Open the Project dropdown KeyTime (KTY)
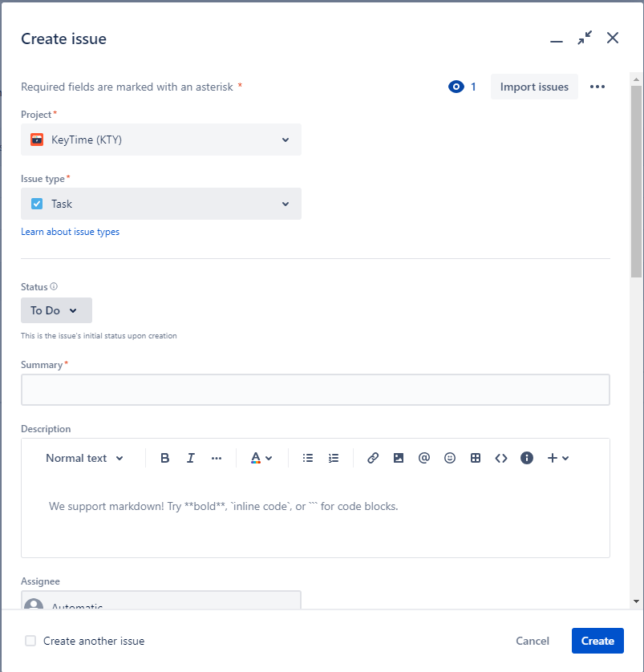This screenshot has width=644, height=672. click(x=161, y=140)
